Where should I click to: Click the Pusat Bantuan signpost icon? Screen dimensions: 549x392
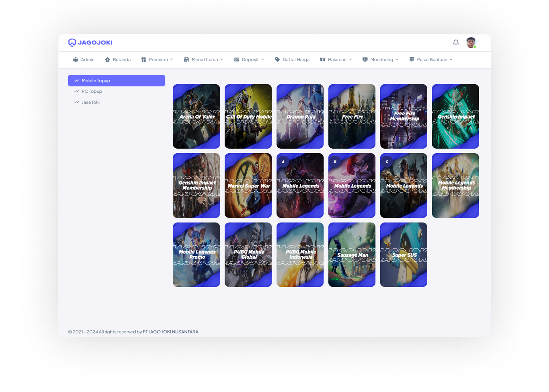point(412,60)
